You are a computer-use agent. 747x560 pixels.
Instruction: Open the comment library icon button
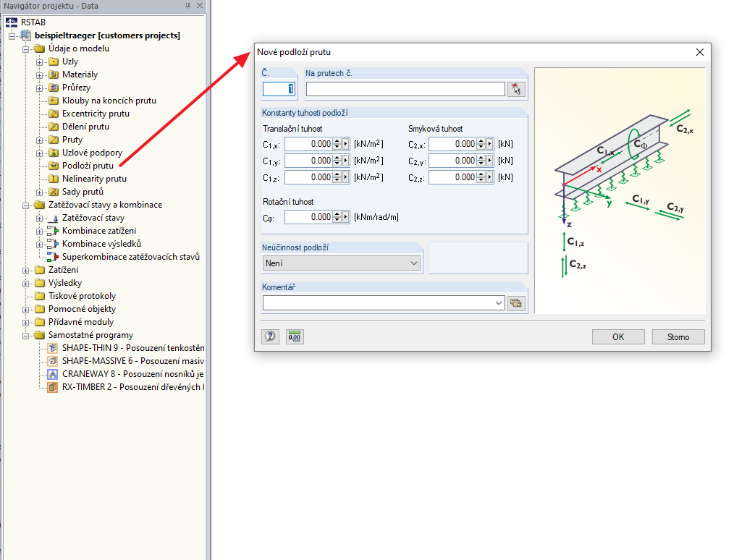pyautogui.click(x=516, y=303)
